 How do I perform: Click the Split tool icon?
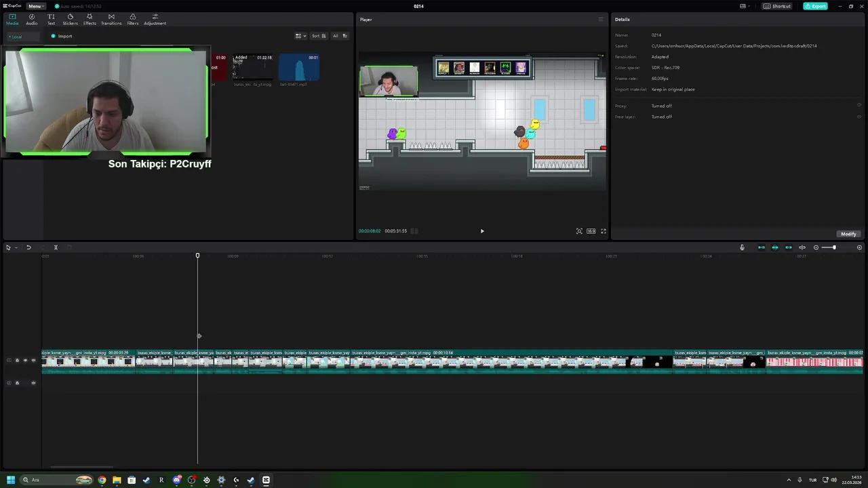56,247
